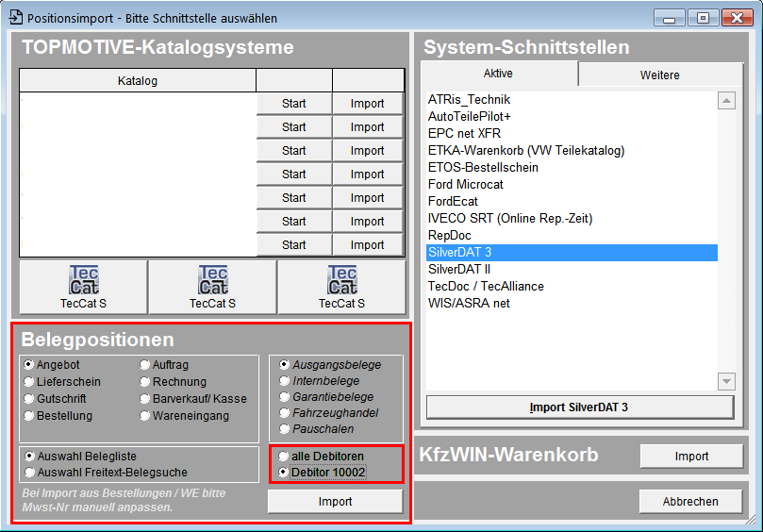This screenshot has height=532, width=763.
Task: Select IVECO SRT (Online Rep.-Zeit) entry
Action: (572, 219)
